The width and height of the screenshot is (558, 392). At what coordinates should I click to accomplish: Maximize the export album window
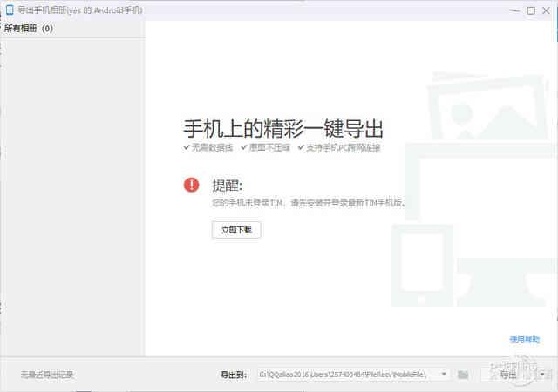point(531,10)
